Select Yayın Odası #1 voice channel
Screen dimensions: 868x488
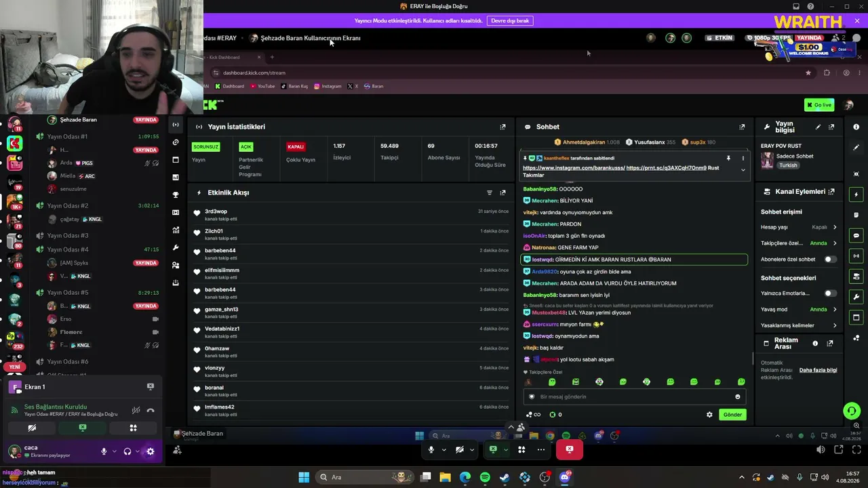pos(67,137)
